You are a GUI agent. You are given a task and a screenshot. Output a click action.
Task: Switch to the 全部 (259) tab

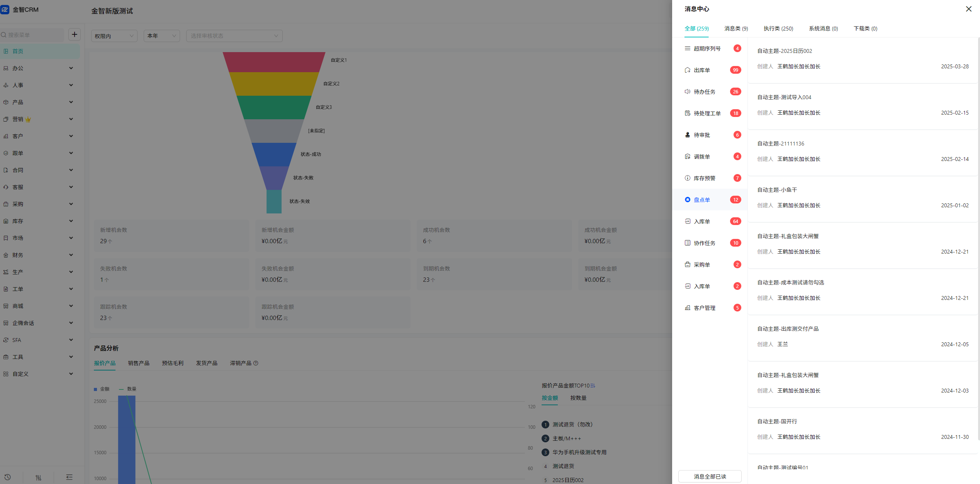tap(696, 29)
